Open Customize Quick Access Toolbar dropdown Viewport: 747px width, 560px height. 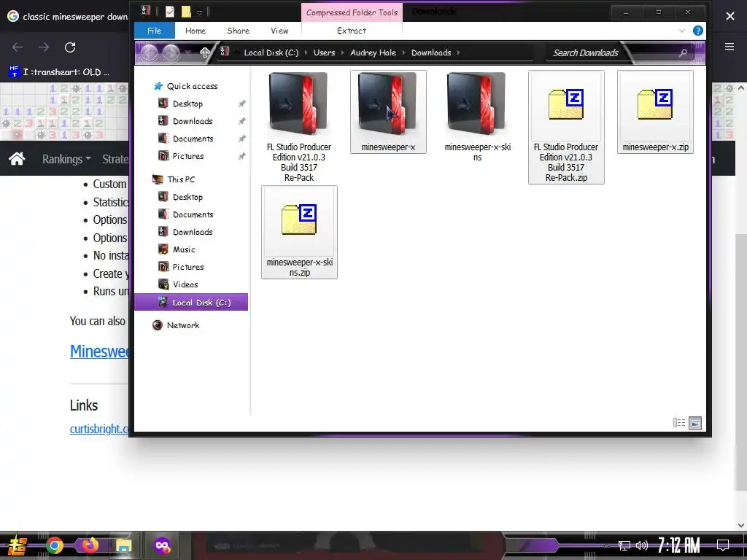[200, 12]
